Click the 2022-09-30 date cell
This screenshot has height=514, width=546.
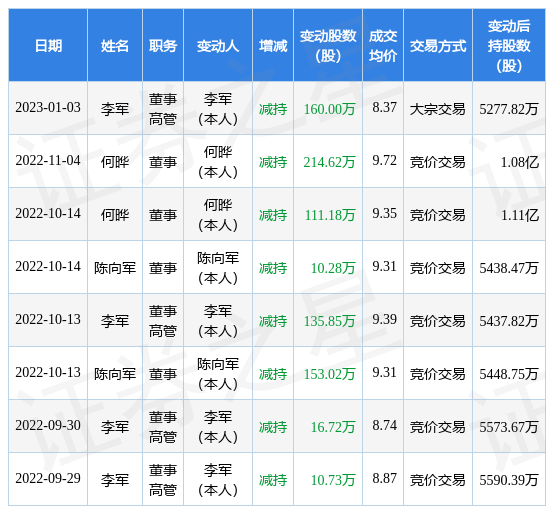(48, 426)
